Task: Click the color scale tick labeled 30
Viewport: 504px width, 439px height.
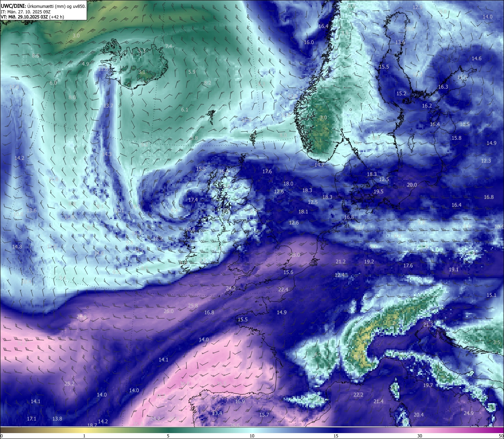Action: 420,436
